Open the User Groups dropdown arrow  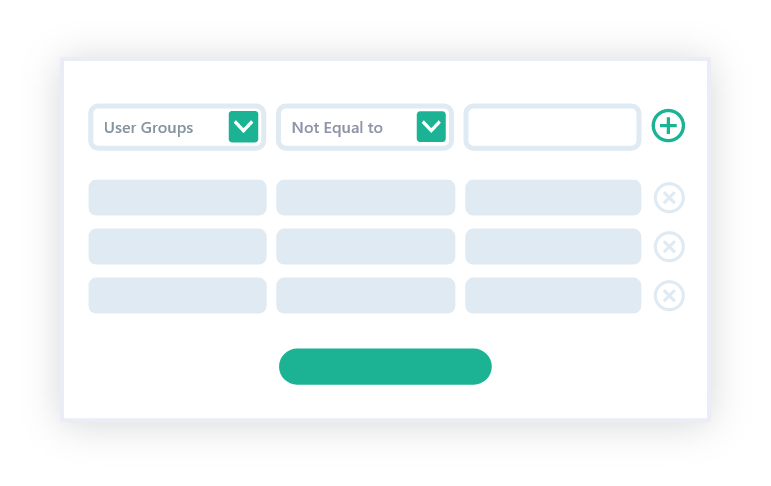tap(243, 127)
